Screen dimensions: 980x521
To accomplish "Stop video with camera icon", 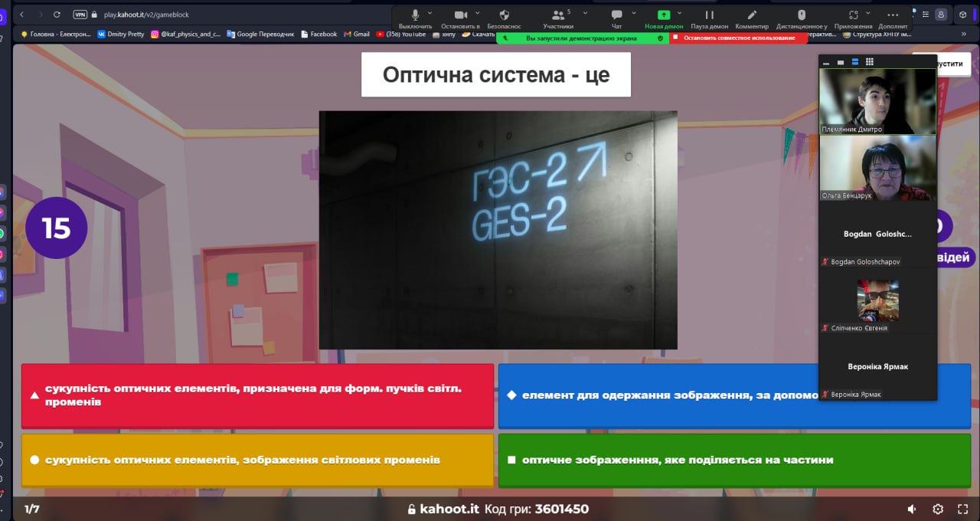I will (x=460, y=15).
